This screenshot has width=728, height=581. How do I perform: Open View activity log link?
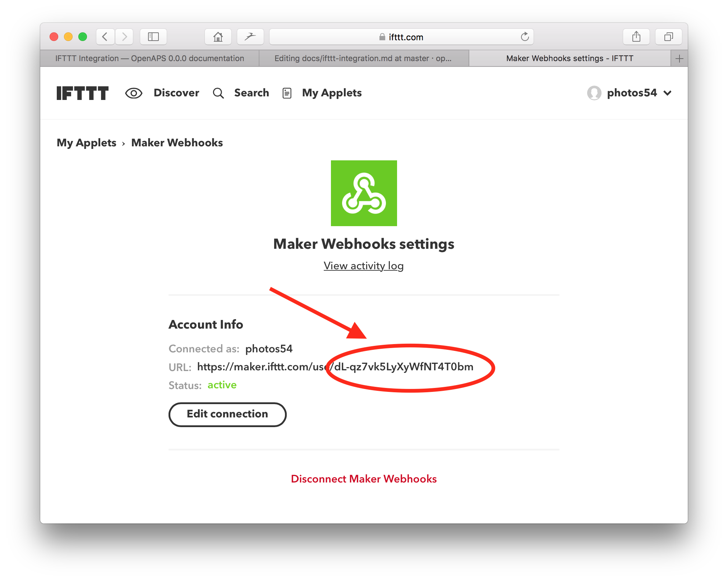(x=364, y=266)
